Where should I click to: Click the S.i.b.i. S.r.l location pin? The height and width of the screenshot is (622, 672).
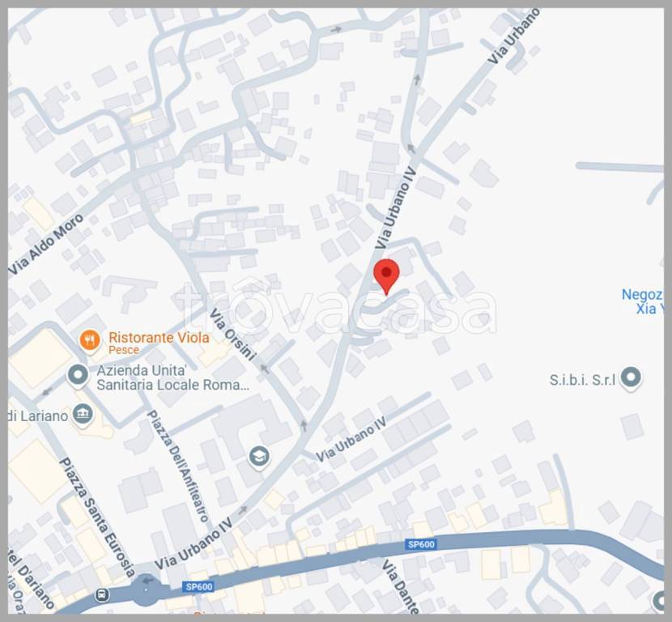[631, 378]
